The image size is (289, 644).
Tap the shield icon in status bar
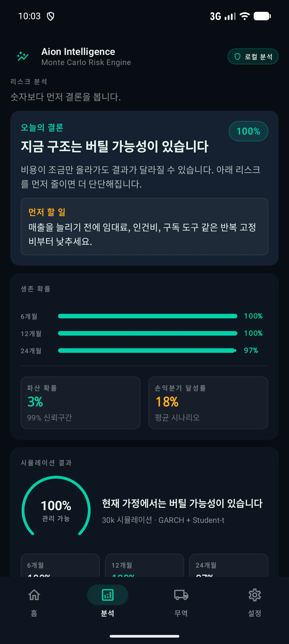click(x=51, y=16)
